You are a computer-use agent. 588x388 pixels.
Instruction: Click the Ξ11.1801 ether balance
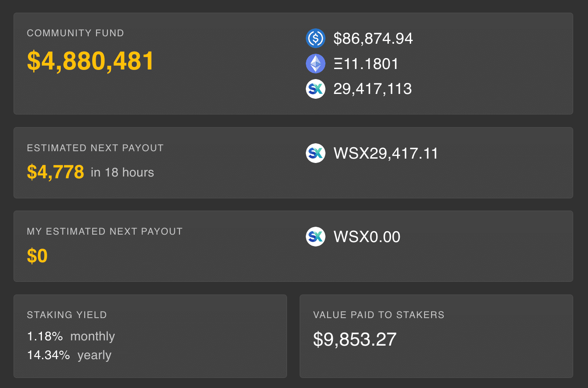click(366, 64)
